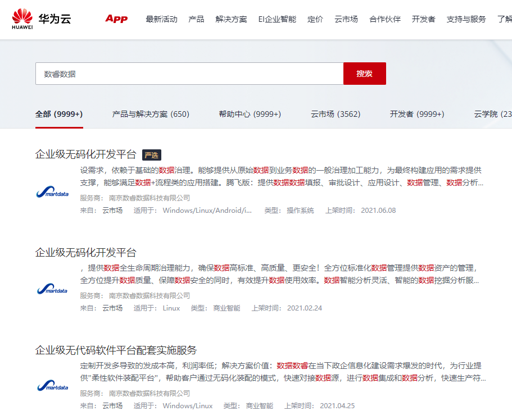Click Smartdata logo of the 2021.02.24 result
The image size is (512, 420).
pos(52,289)
